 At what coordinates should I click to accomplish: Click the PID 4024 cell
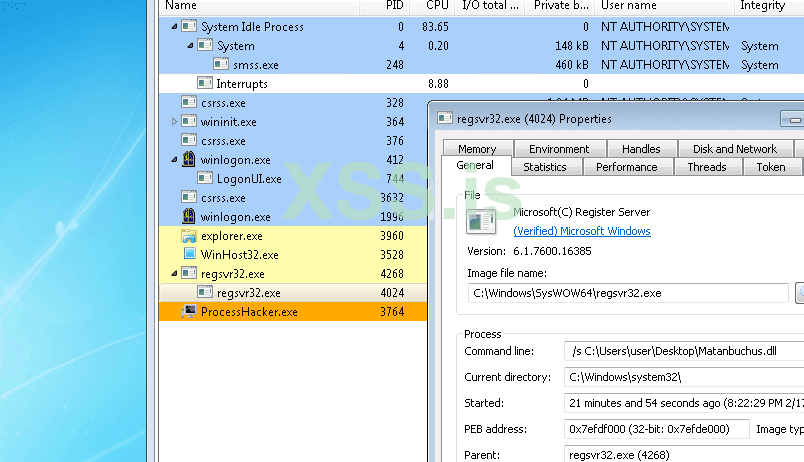392,293
